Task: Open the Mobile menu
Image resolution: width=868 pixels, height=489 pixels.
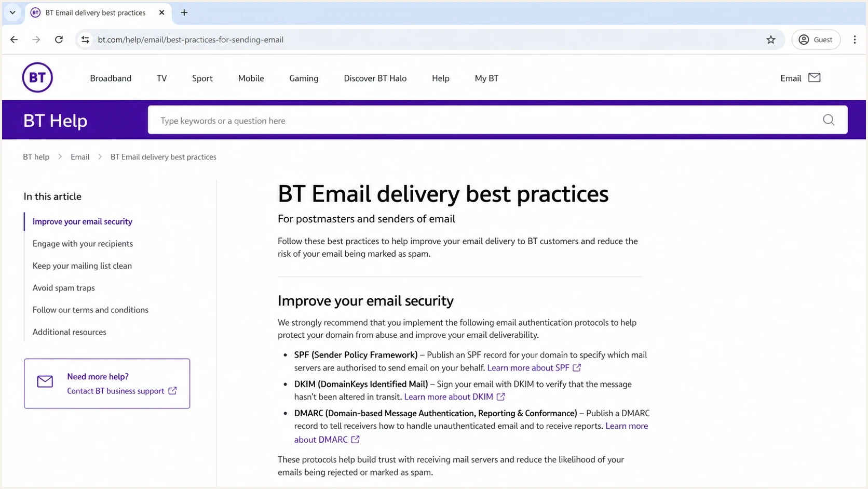Action: (251, 78)
